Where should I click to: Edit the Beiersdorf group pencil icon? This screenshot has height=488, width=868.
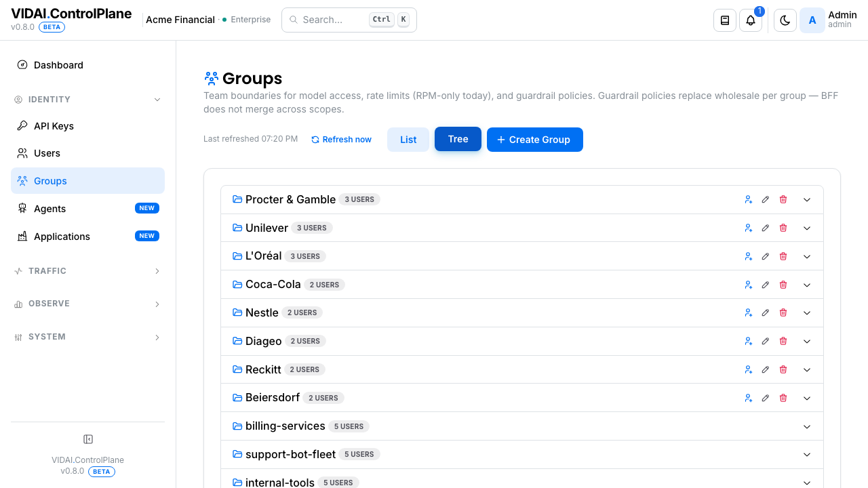pyautogui.click(x=766, y=398)
